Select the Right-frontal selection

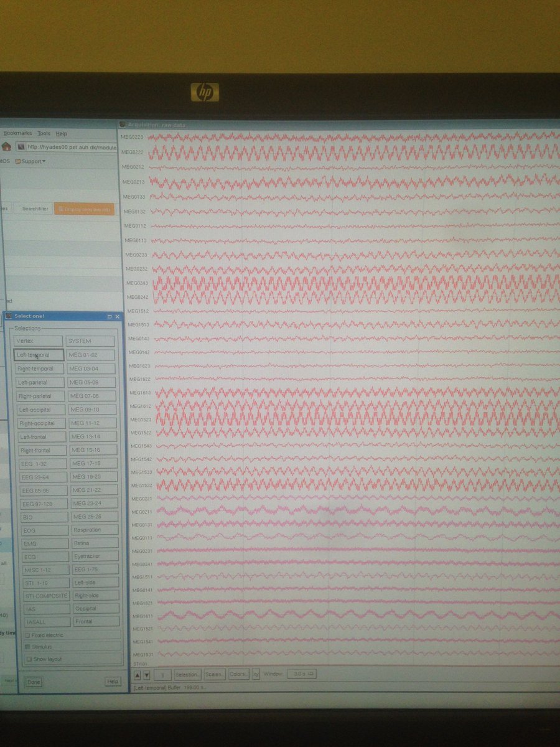point(42,450)
